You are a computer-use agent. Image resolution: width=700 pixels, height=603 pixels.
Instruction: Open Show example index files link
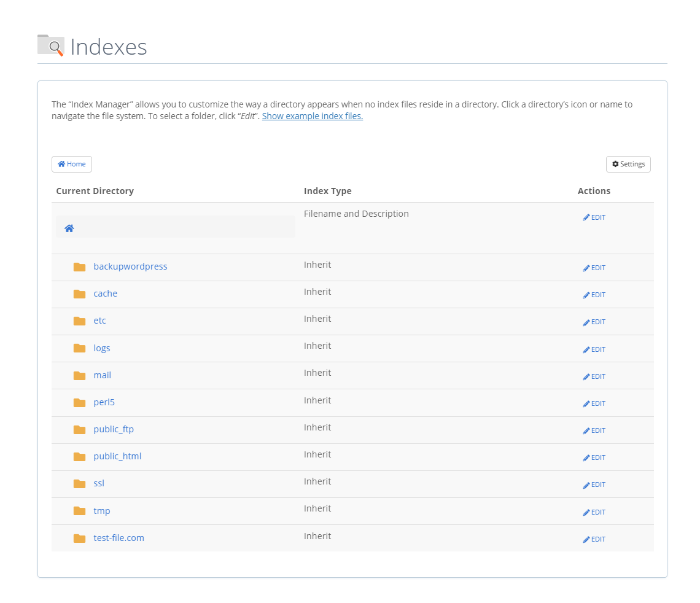click(312, 115)
